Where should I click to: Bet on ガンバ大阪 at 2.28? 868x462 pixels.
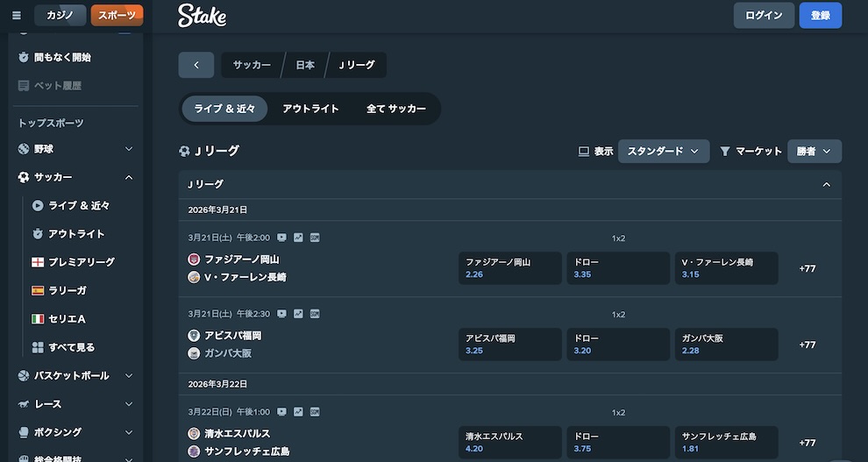click(726, 345)
